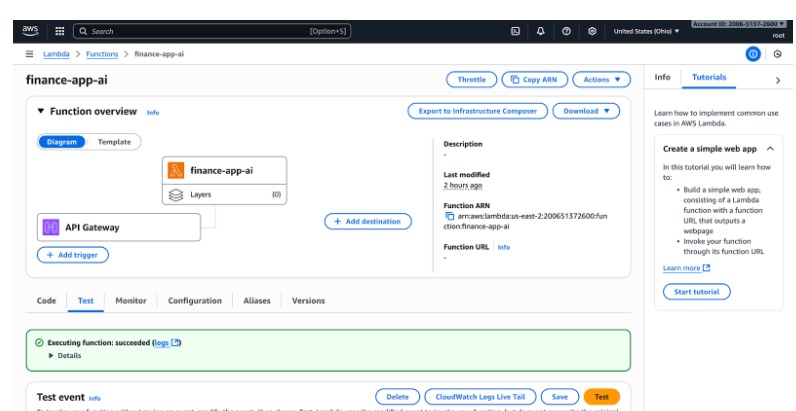Open the logs link in the success banner

[x=167, y=342]
